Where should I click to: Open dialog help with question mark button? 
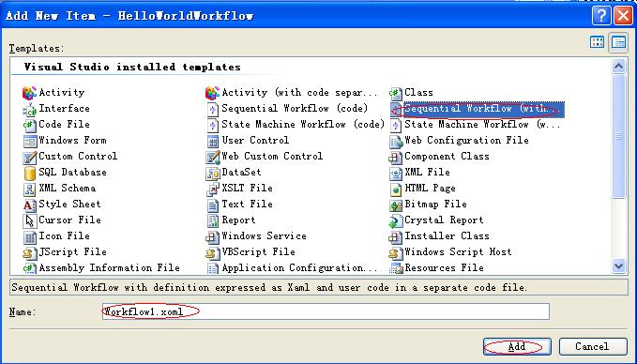[601, 15]
